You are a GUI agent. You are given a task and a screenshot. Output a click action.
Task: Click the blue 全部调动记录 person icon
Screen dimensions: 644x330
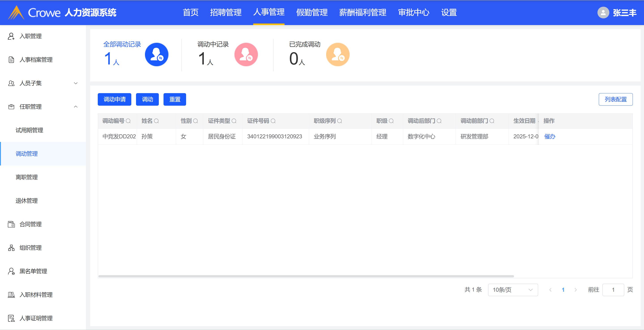click(157, 55)
